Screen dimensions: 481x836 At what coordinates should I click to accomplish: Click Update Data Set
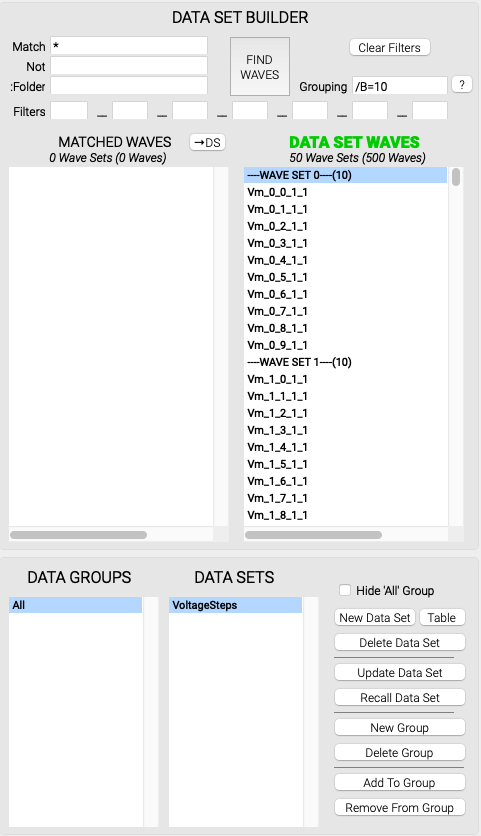[400, 672]
